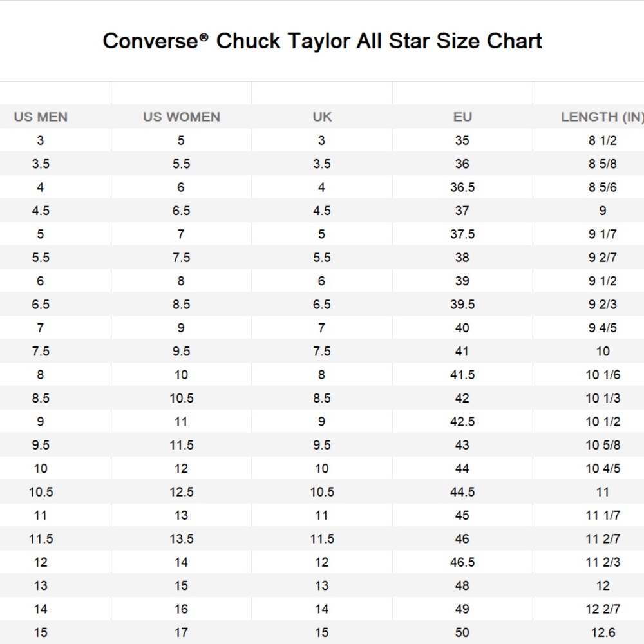Click the LENGTH (IN) column header

(601, 117)
